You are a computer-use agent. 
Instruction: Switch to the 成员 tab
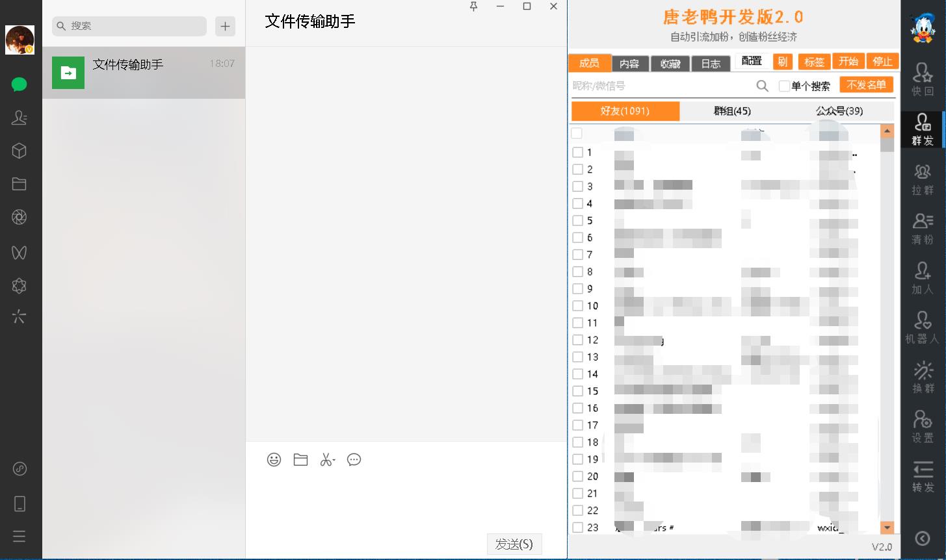589,63
